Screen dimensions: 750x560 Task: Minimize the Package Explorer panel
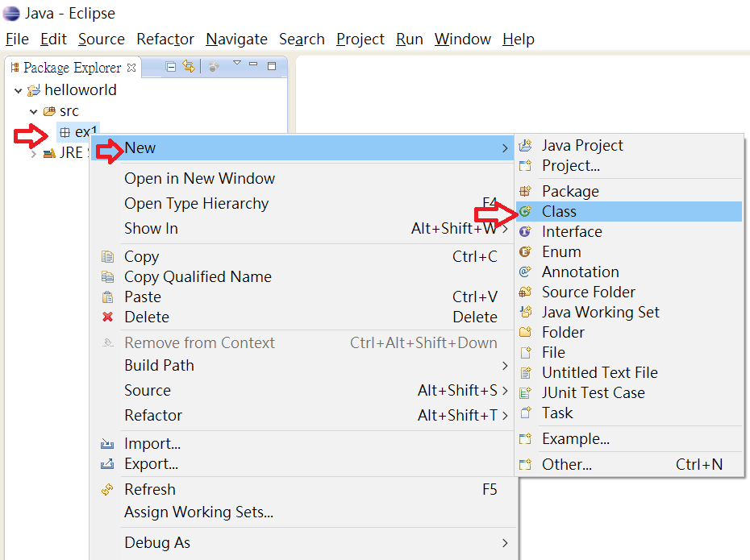[253, 64]
